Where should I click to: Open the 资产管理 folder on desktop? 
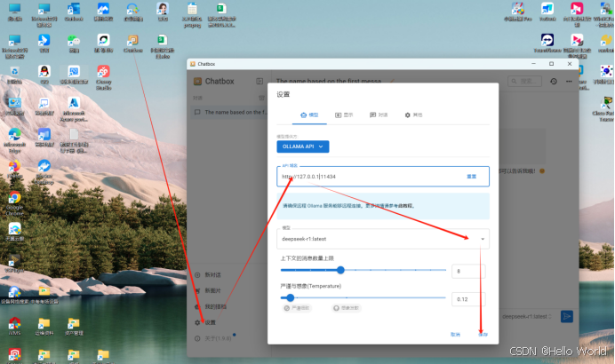point(74,326)
